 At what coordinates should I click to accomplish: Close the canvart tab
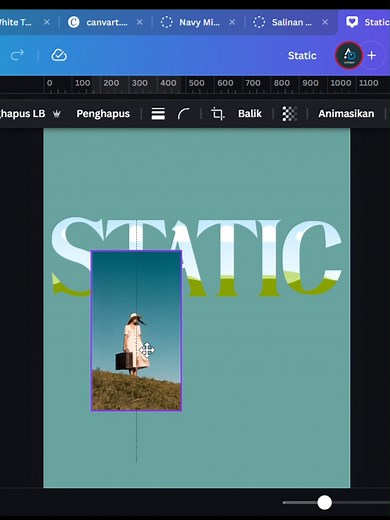(x=140, y=22)
